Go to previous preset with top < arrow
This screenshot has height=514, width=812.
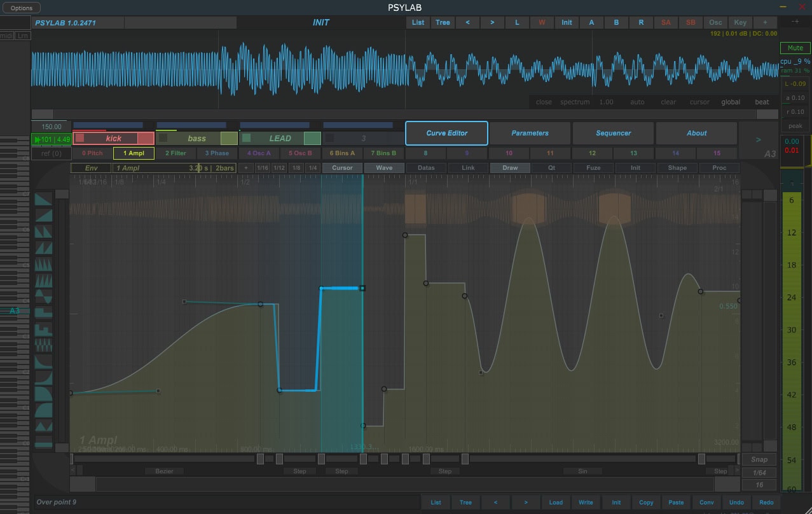point(468,22)
